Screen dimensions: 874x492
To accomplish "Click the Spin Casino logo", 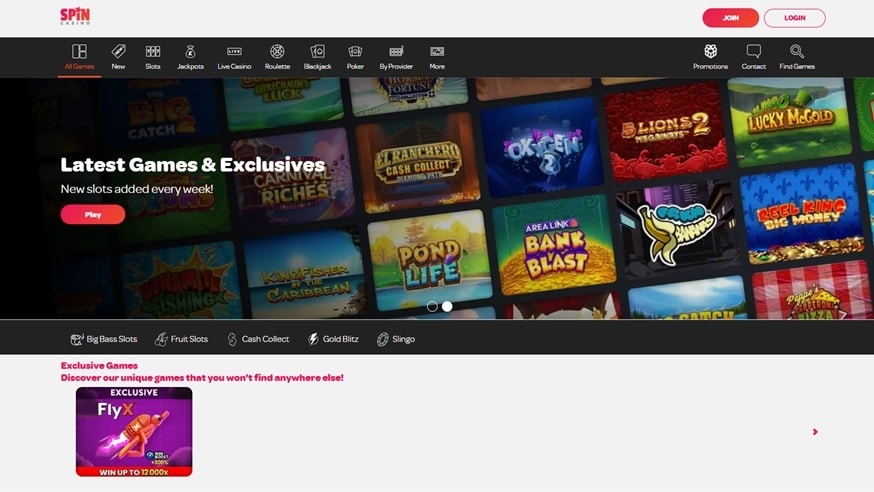I will coord(75,16).
